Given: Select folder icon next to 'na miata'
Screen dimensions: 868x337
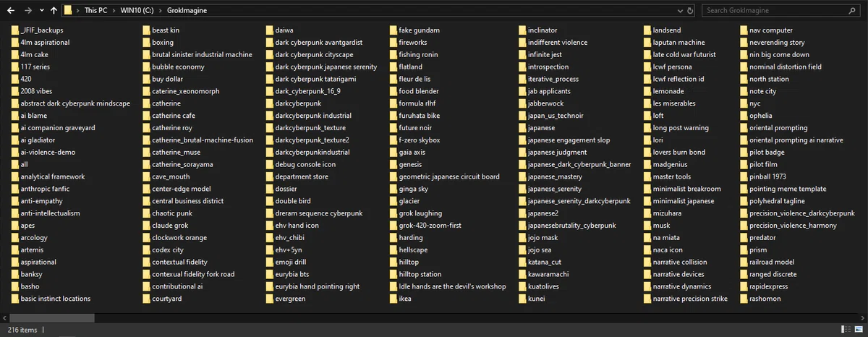Looking at the screenshot, I should (x=647, y=237).
